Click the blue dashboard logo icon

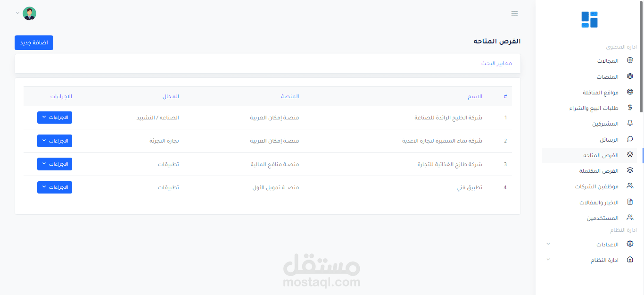point(589,19)
